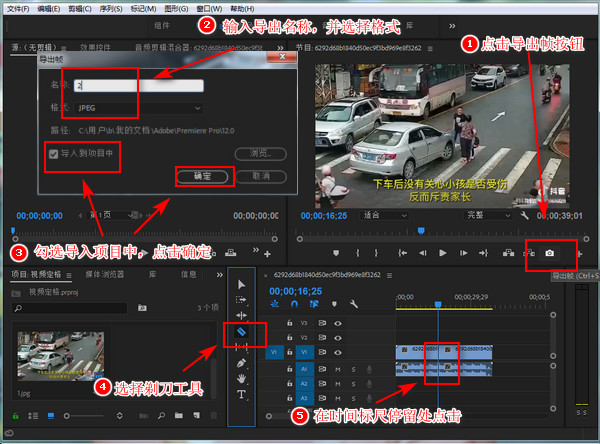Add marker in the timeline panel
Viewport: 600px width, 444px height.
click(x=334, y=304)
